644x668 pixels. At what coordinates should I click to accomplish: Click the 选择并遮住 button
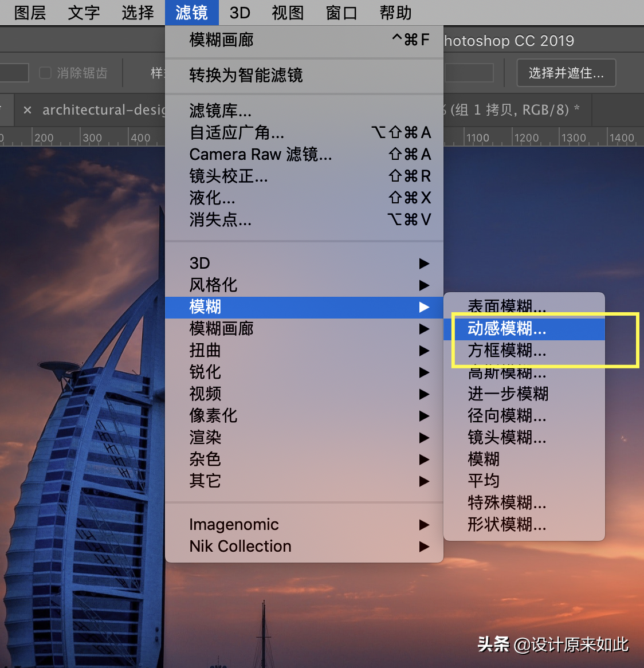pyautogui.click(x=566, y=73)
